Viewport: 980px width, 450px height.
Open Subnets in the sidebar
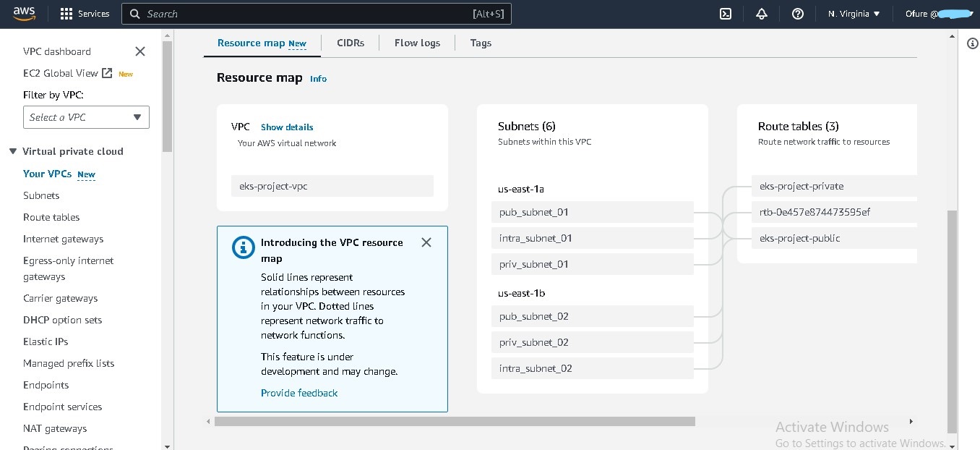pos(41,195)
